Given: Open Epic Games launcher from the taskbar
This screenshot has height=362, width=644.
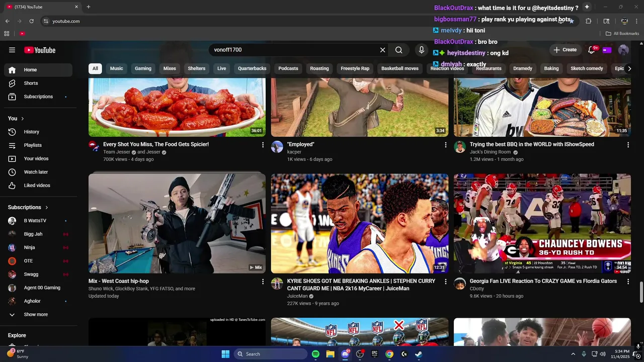Looking at the screenshot, I should [374, 354].
